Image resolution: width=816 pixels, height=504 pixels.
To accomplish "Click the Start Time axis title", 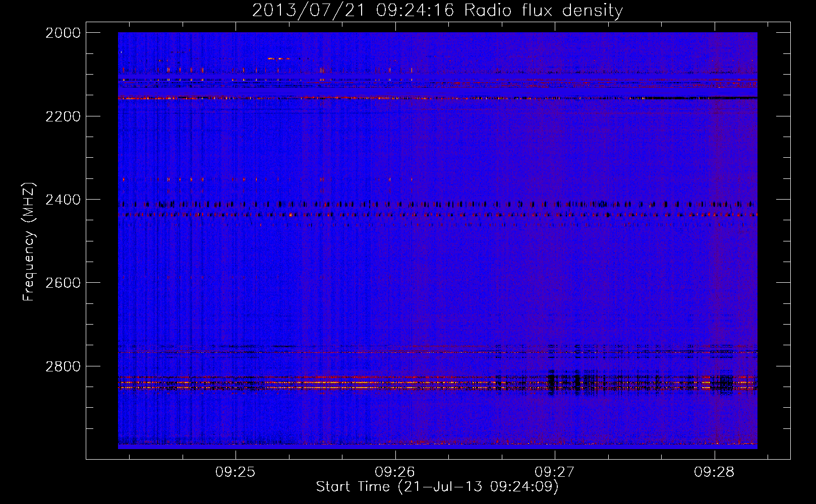I will [x=437, y=487].
